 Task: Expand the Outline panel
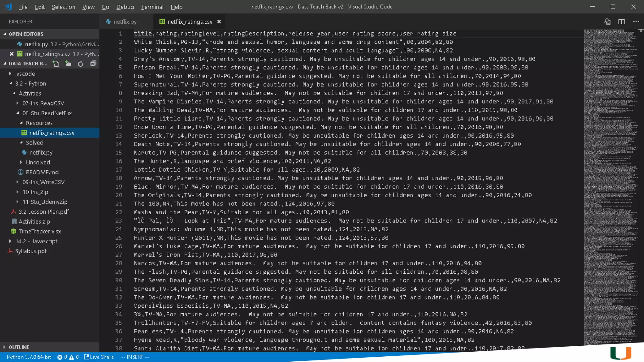(x=19, y=347)
